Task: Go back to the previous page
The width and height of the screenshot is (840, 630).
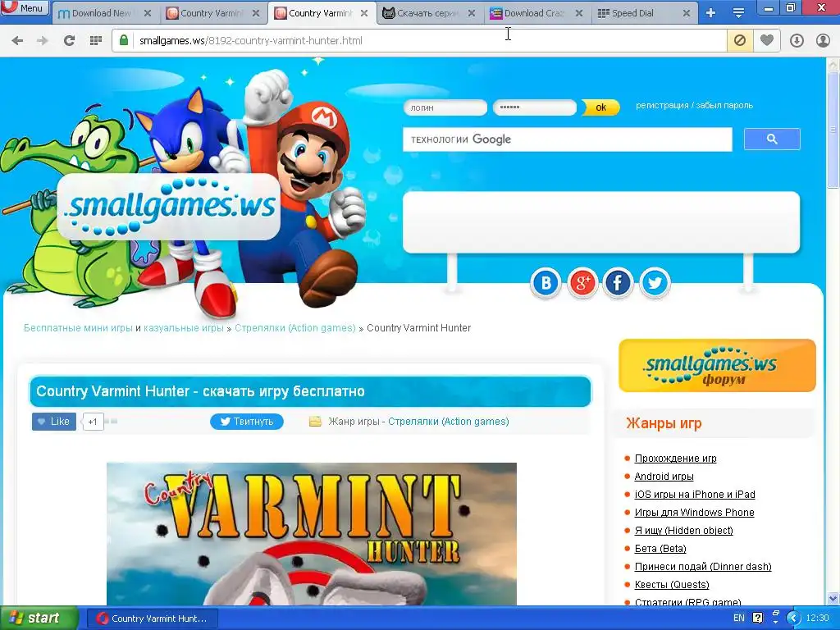Action: tap(17, 40)
